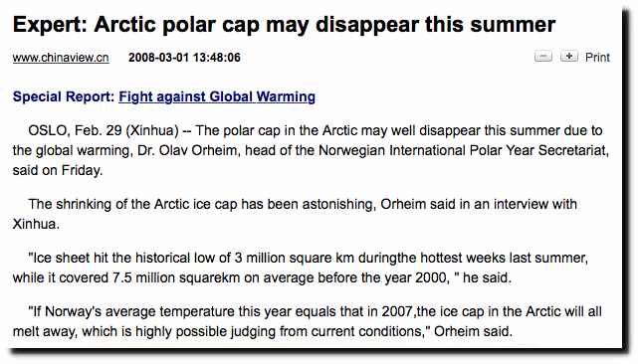Image resolution: width=638 pixels, height=364 pixels.
Task: Select the 2008-03-01 13:48:06 timestamp
Action: click(184, 58)
